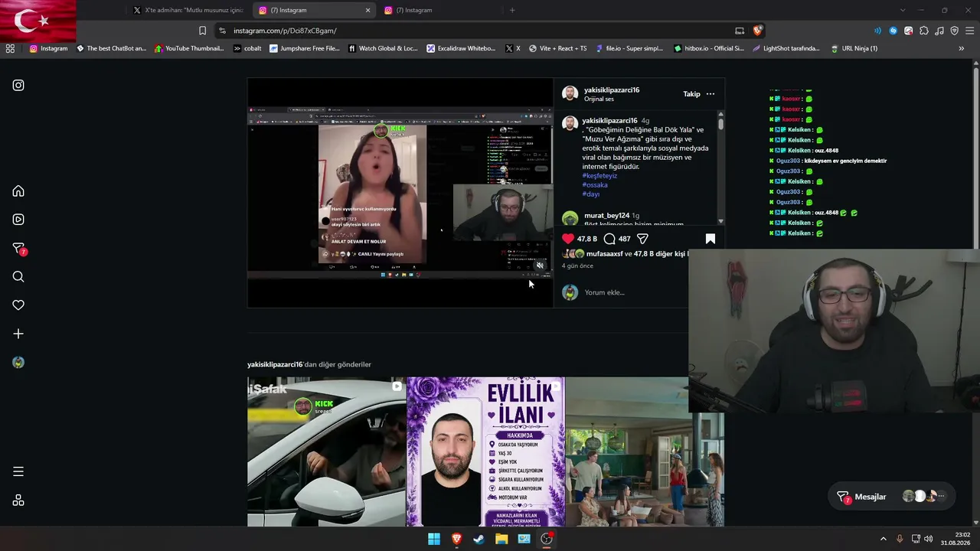Open the Evlilik İlanı post thumbnail
980x551 pixels.
(x=485, y=452)
